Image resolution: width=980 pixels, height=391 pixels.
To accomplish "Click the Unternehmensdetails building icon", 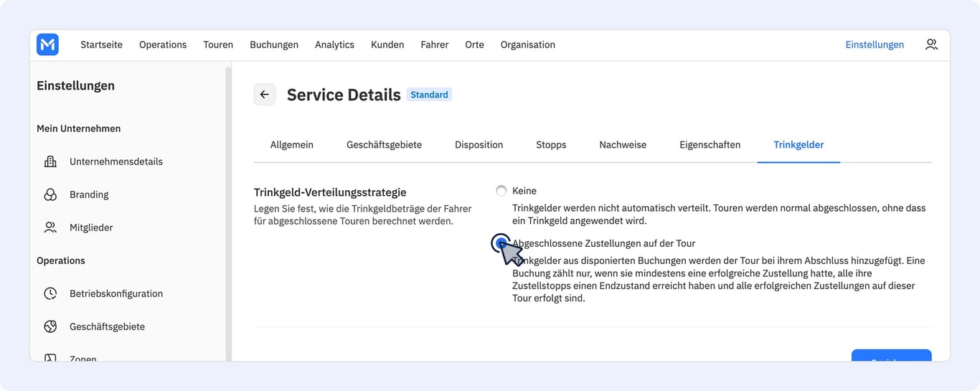I will pyautogui.click(x=50, y=161).
